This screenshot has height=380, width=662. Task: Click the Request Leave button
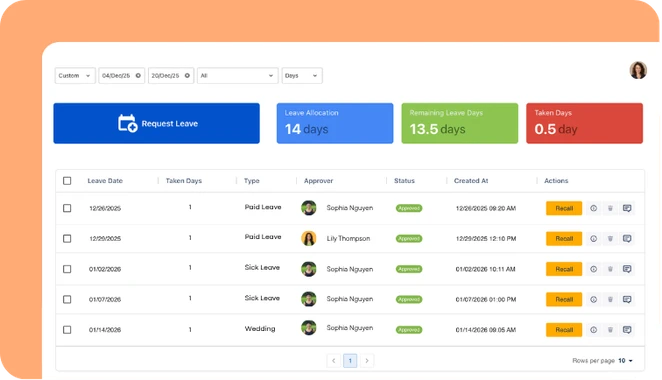coord(157,123)
